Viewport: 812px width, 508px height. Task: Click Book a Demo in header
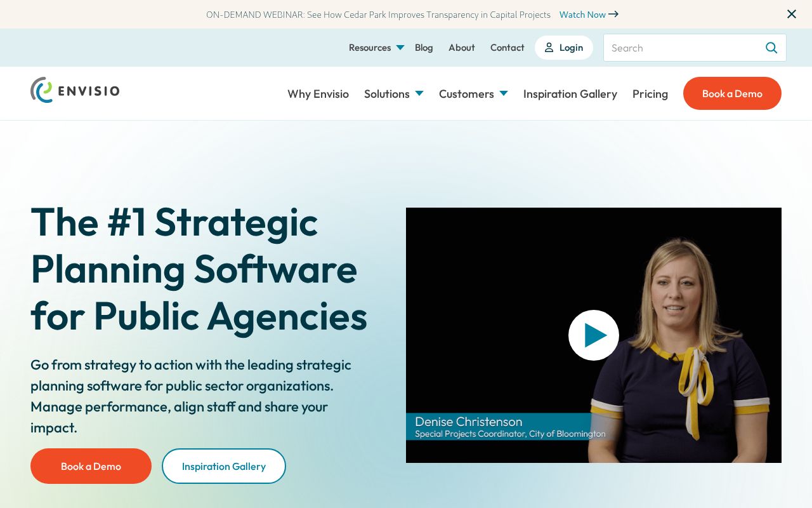732,93
